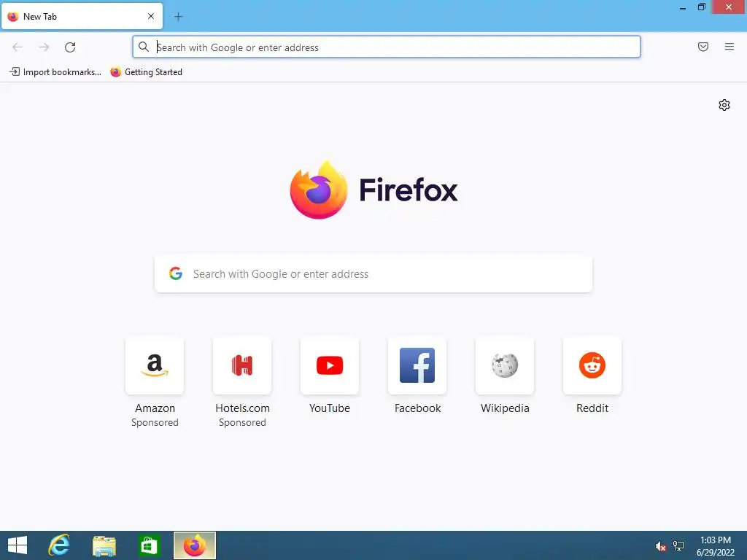This screenshot has width=747, height=560.
Task: Open the Getting Started bookmark
Action: tap(146, 72)
